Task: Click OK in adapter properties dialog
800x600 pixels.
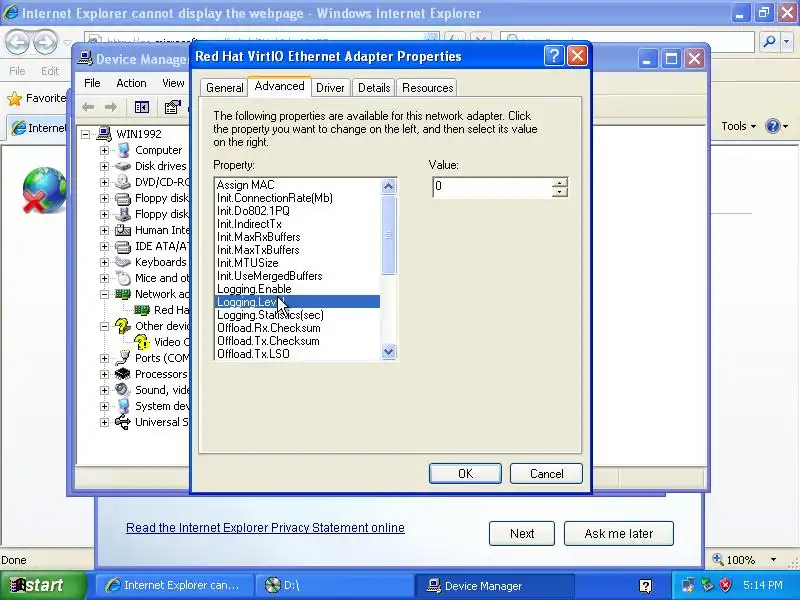Action: 465,473
